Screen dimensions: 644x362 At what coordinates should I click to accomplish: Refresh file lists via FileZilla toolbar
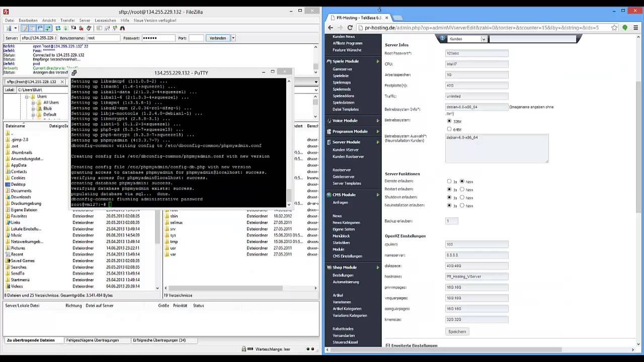pyautogui.click(x=58, y=28)
